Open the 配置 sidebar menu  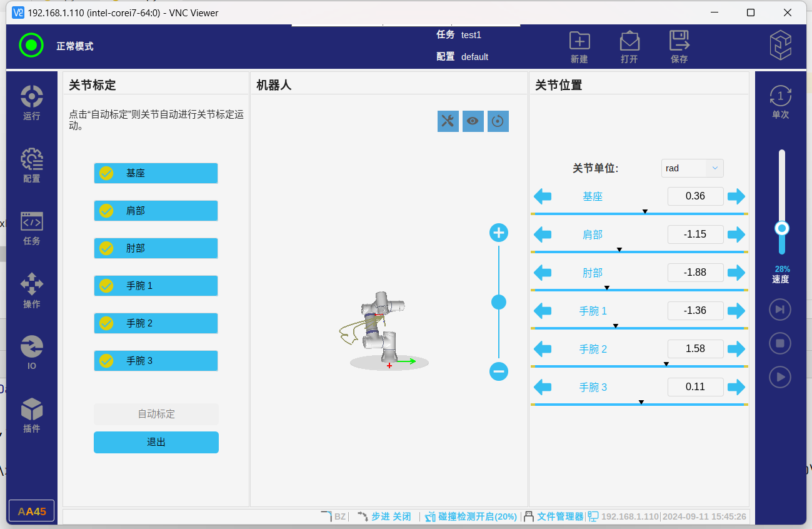pos(31,166)
